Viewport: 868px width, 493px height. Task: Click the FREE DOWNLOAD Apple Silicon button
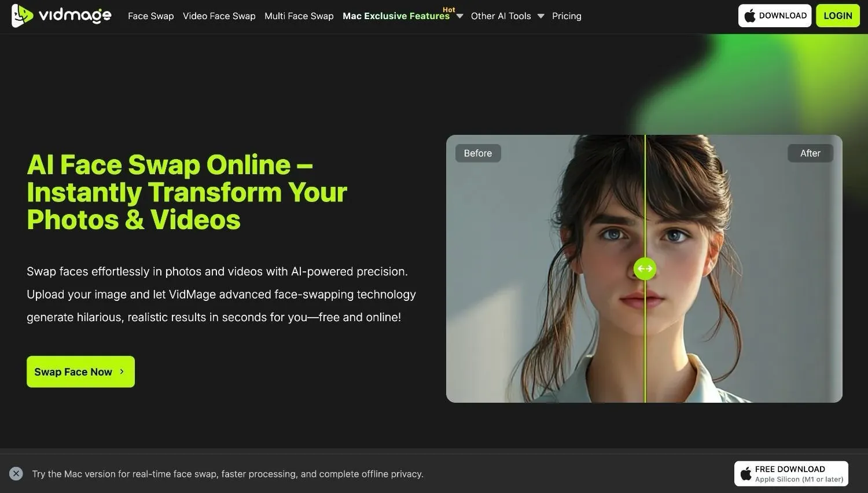pos(791,473)
